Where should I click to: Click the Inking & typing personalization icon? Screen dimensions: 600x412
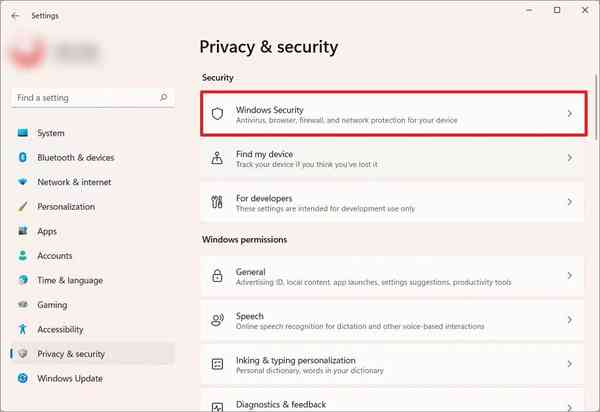pos(217,364)
